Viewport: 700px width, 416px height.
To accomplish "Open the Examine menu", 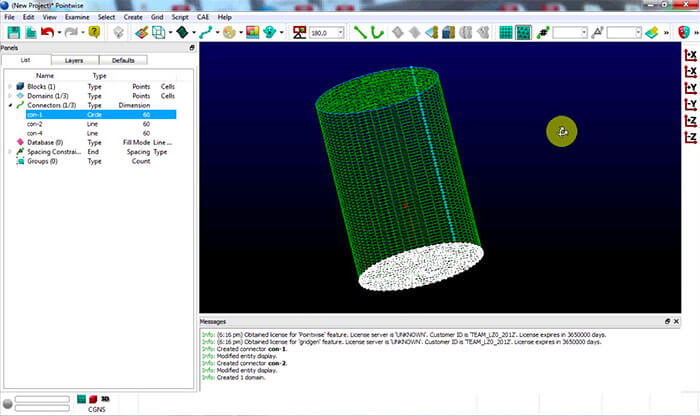I will pyautogui.click(x=76, y=17).
